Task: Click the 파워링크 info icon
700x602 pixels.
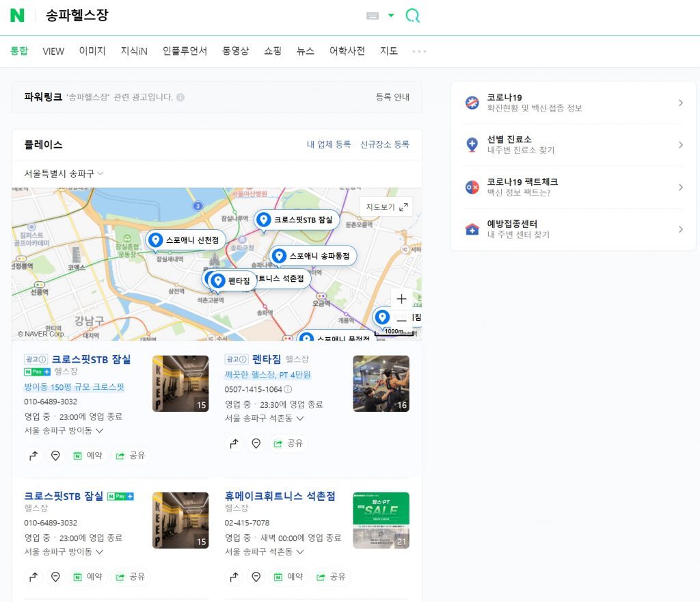Action: 180,97
